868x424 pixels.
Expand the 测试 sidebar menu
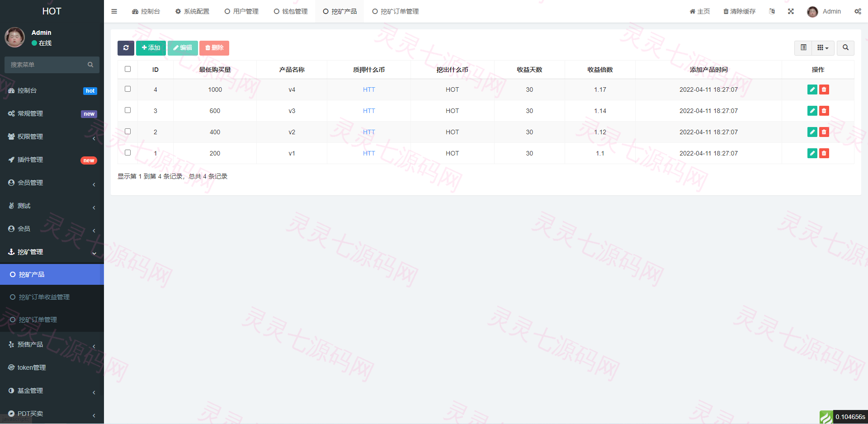pos(52,206)
